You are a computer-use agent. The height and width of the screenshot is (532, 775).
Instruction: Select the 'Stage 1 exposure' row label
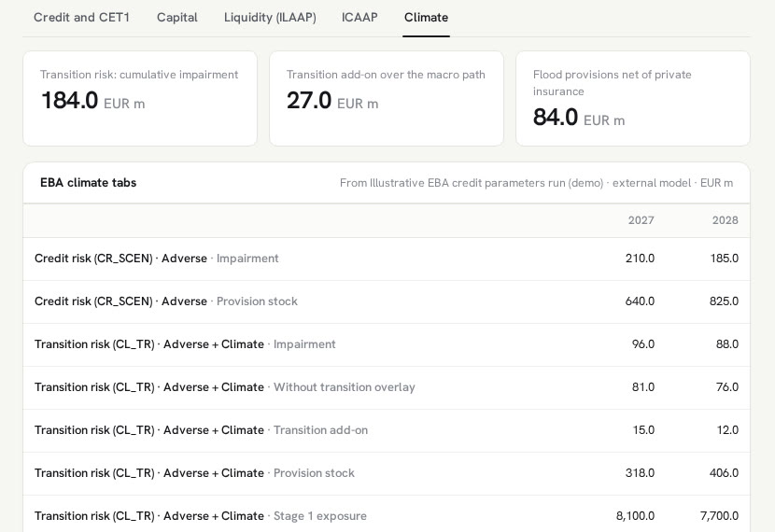201,516
